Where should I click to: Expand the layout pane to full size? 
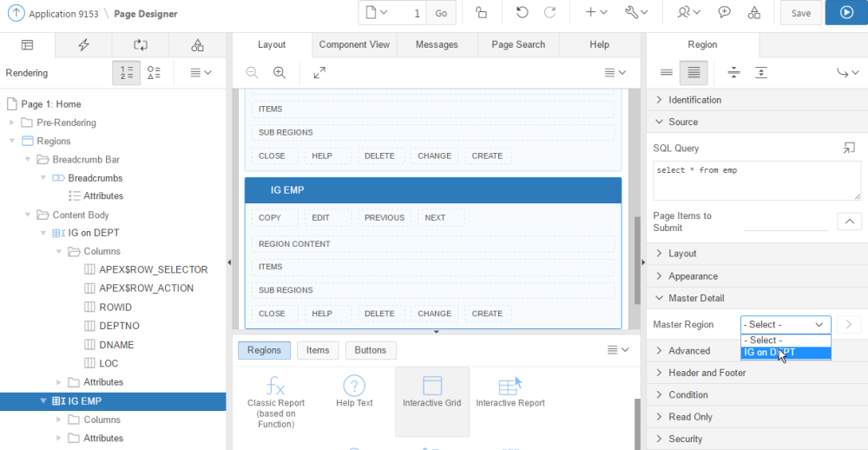319,73
